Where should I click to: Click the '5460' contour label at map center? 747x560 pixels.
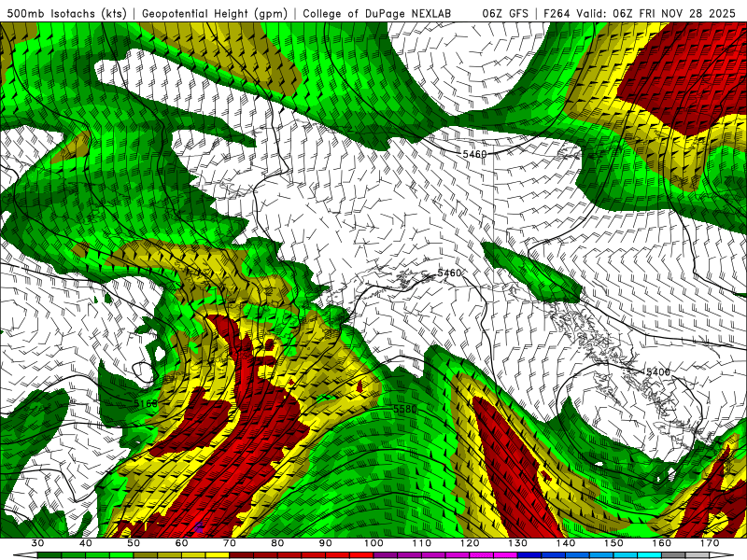[x=449, y=273]
